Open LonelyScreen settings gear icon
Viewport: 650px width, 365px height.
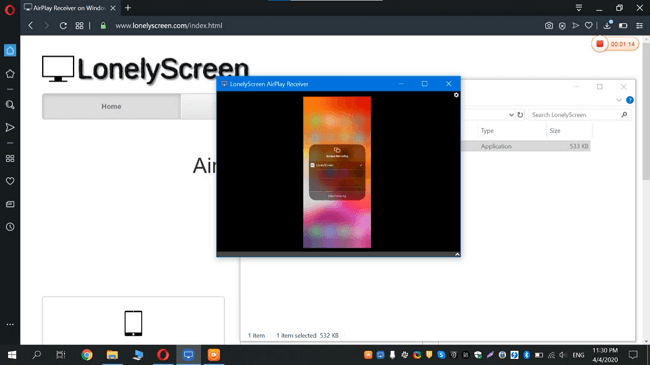point(456,95)
